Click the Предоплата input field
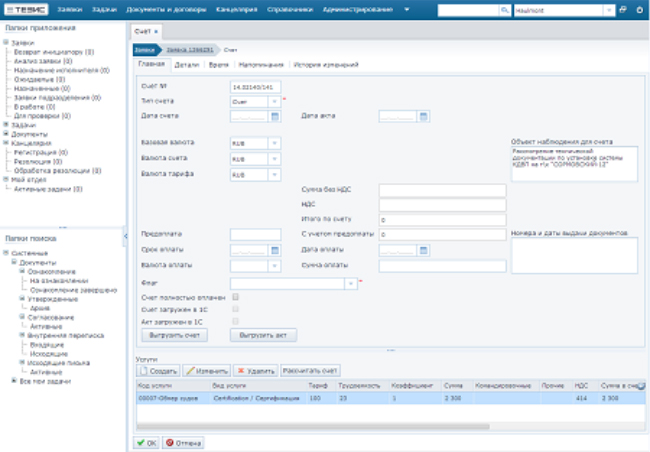The image size is (650, 452). click(255, 235)
